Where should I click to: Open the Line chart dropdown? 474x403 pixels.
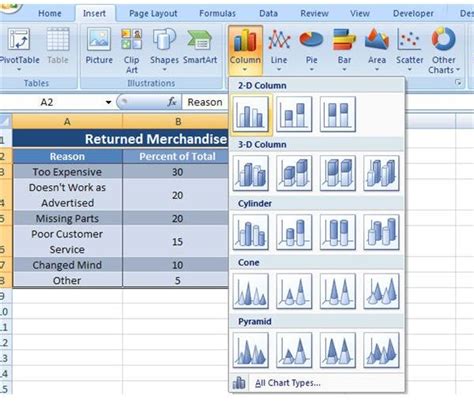[x=279, y=50]
